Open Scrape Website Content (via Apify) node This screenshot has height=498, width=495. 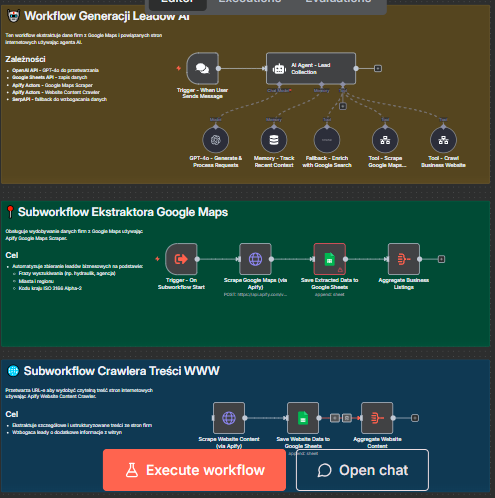229,418
